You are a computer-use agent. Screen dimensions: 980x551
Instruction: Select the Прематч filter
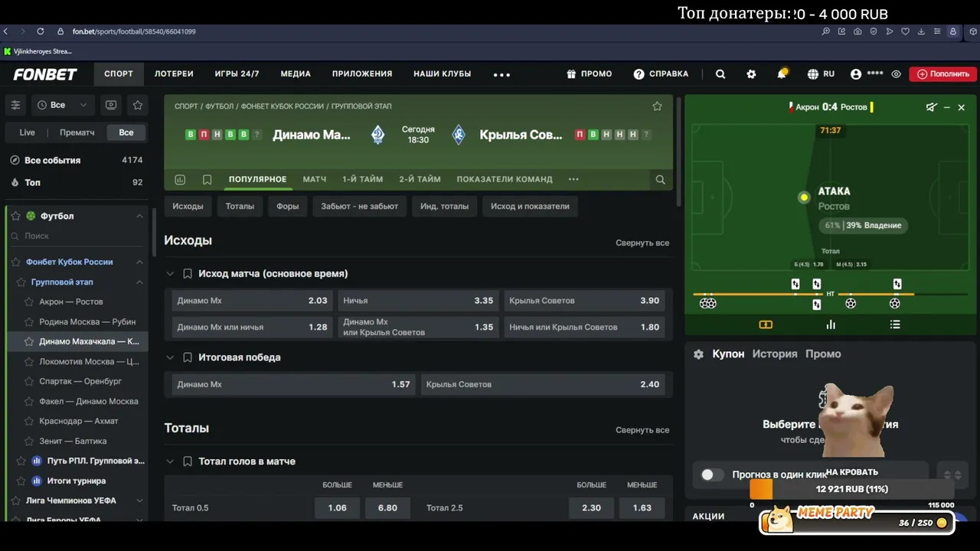click(x=77, y=132)
